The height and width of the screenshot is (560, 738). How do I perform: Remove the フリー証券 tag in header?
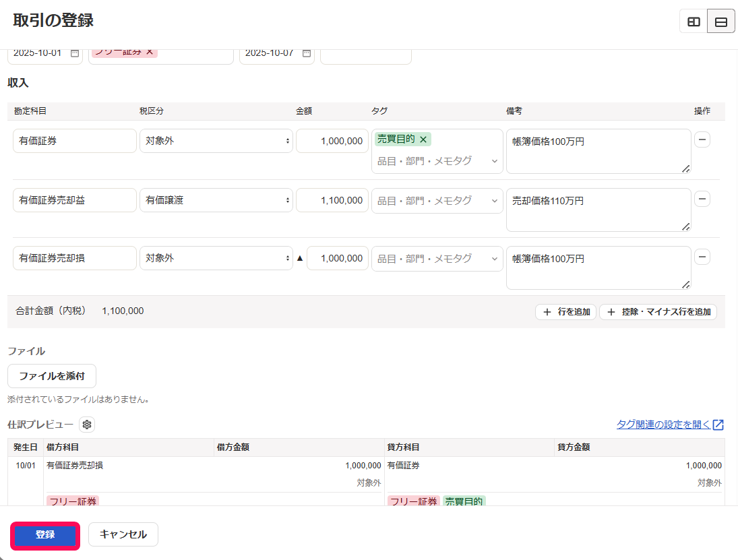tap(149, 52)
